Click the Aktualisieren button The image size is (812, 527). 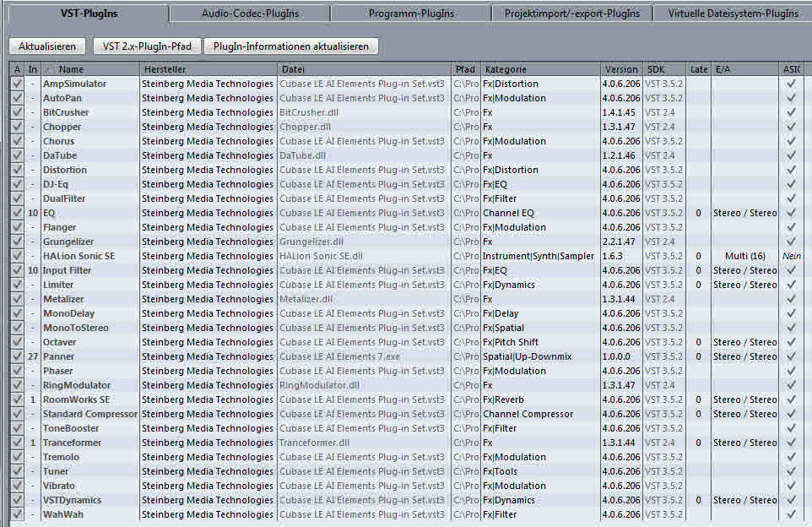pyautogui.click(x=47, y=46)
